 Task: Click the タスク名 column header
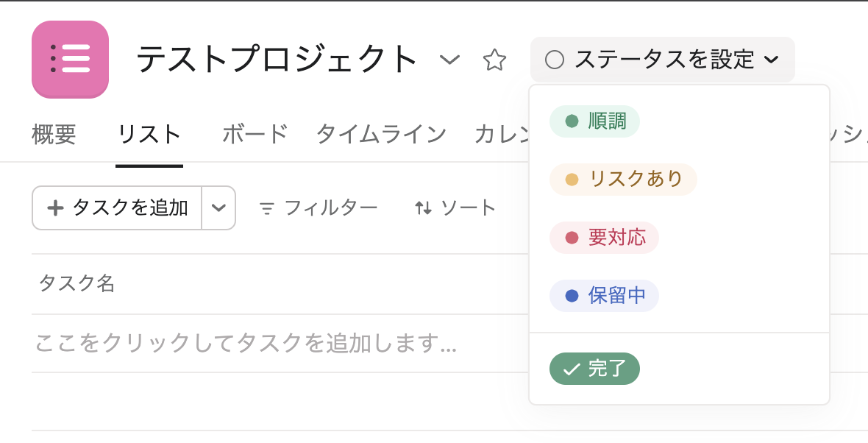(x=77, y=283)
